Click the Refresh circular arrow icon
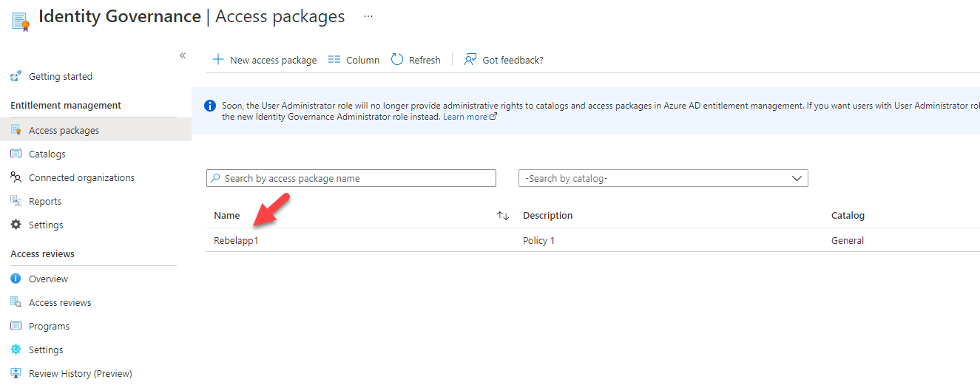Viewport: 980px width, 385px height. pyautogui.click(x=397, y=59)
